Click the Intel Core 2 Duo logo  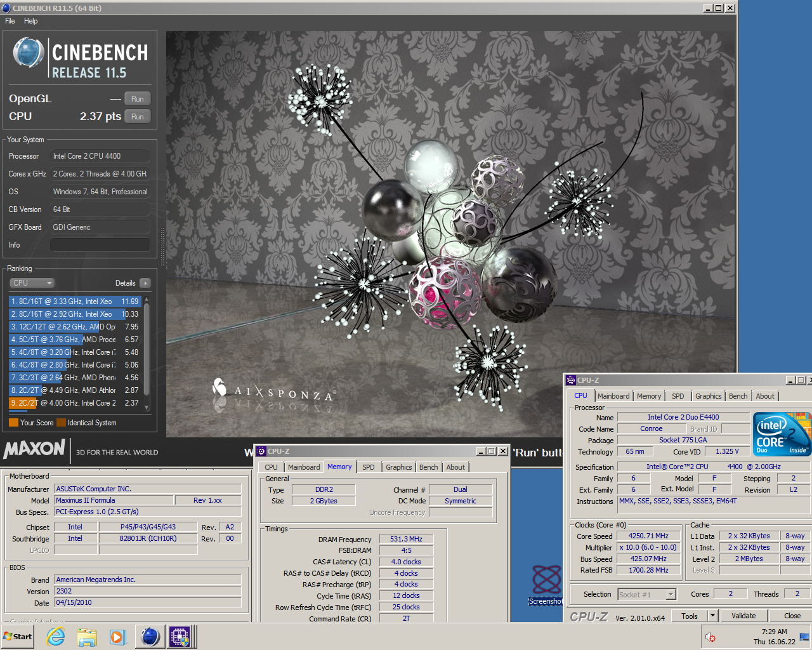pos(782,434)
